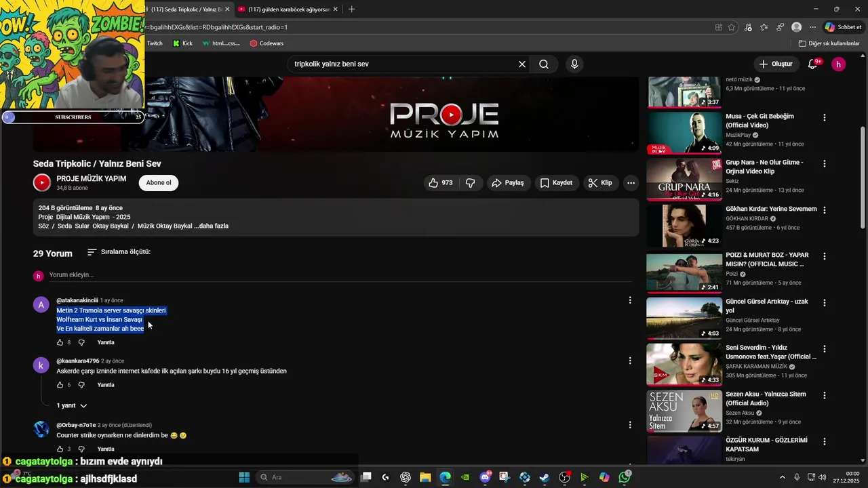The height and width of the screenshot is (488, 868).
Task: Open the YouTube account avatar menu
Action: point(839,64)
